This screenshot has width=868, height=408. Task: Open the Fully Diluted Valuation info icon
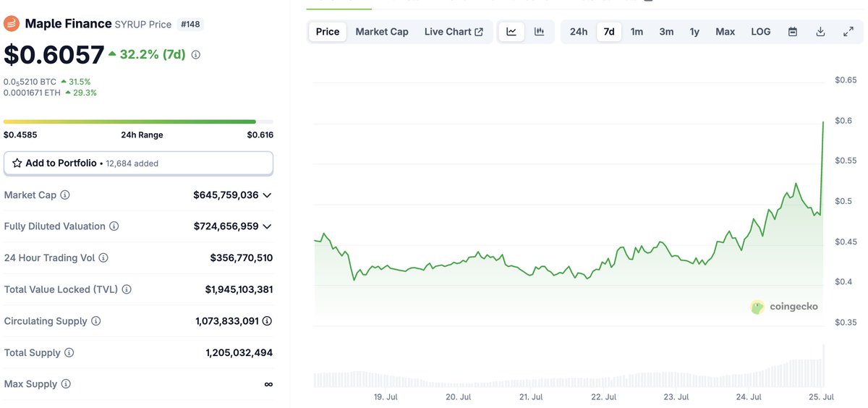pos(114,226)
